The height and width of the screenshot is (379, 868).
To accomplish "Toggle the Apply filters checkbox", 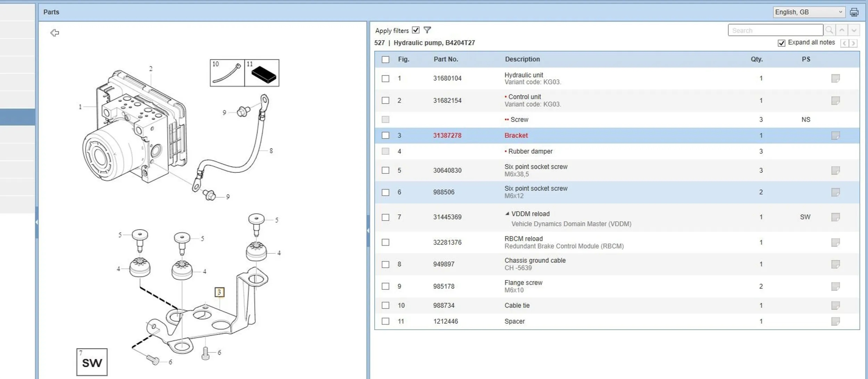I will coord(416,30).
